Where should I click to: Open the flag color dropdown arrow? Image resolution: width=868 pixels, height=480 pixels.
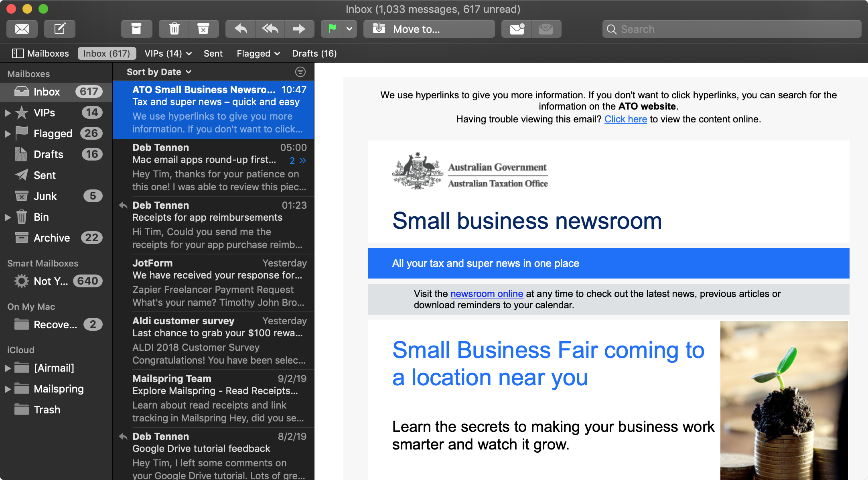[x=349, y=29]
